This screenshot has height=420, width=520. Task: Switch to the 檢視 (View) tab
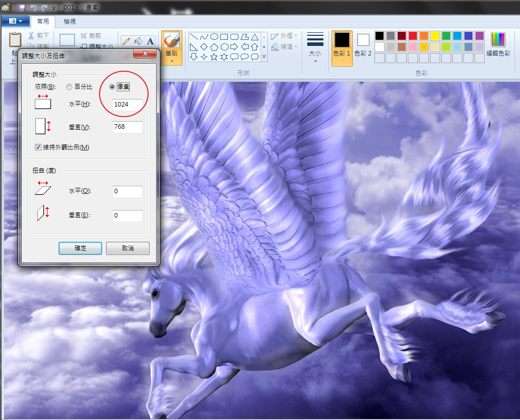(70, 22)
